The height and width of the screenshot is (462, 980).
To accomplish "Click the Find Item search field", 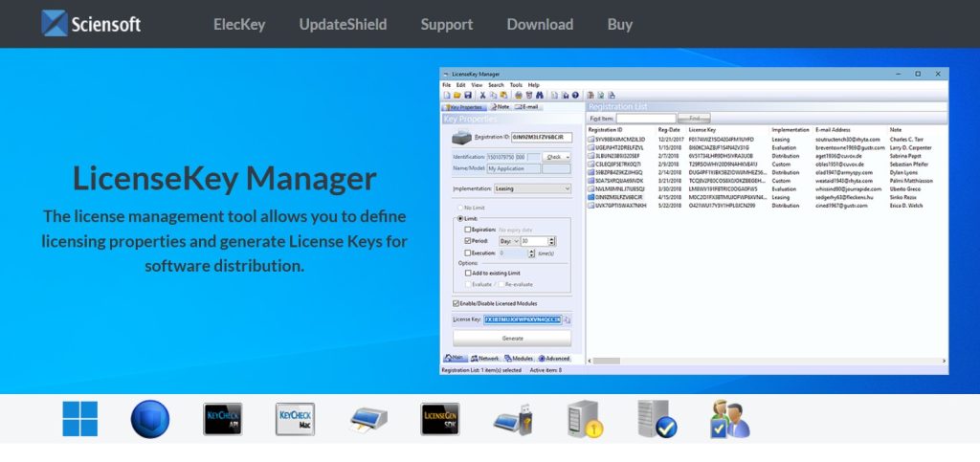I will point(646,118).
